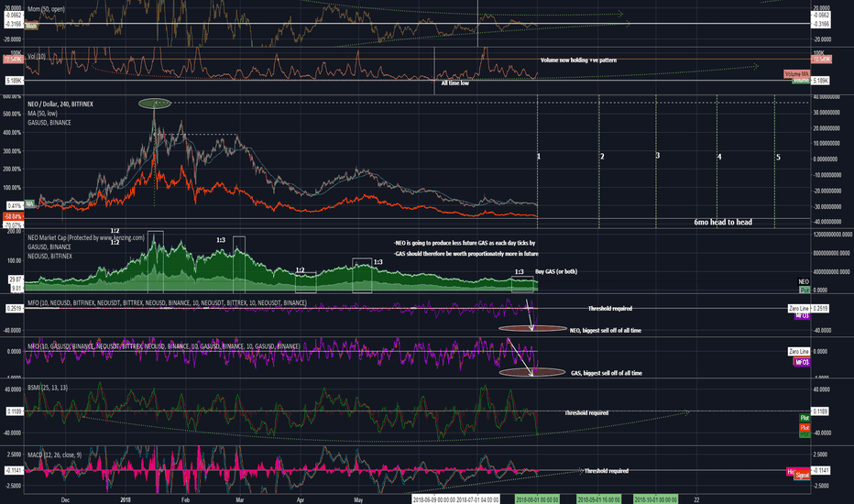Click the 2018 label on time axis

126,499
